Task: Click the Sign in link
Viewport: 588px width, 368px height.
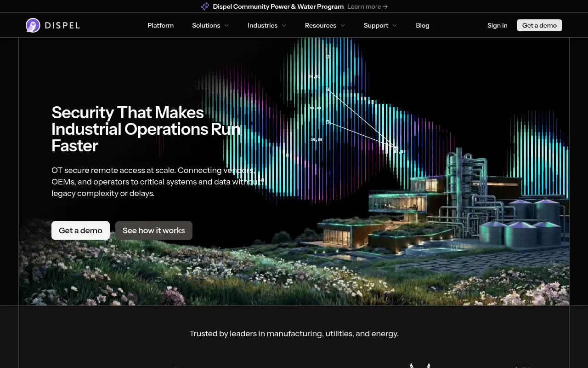Action: point(498,25)
